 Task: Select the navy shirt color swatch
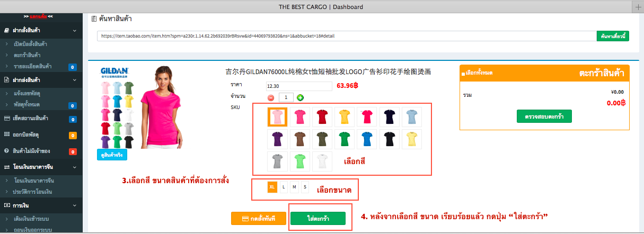389,117
